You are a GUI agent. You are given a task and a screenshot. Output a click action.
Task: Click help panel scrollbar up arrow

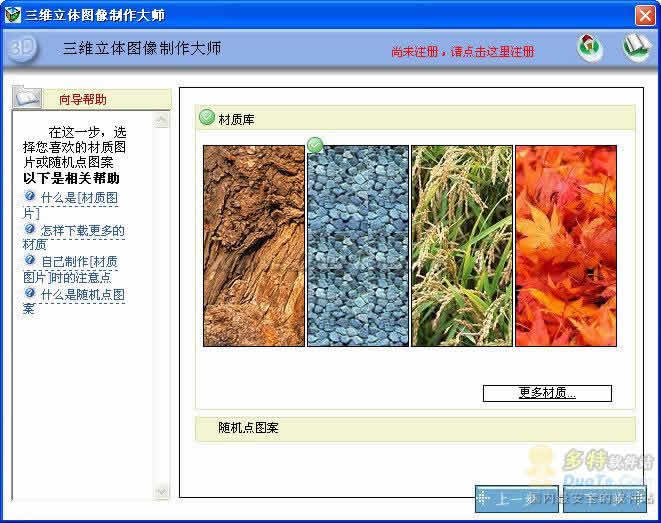162,121
